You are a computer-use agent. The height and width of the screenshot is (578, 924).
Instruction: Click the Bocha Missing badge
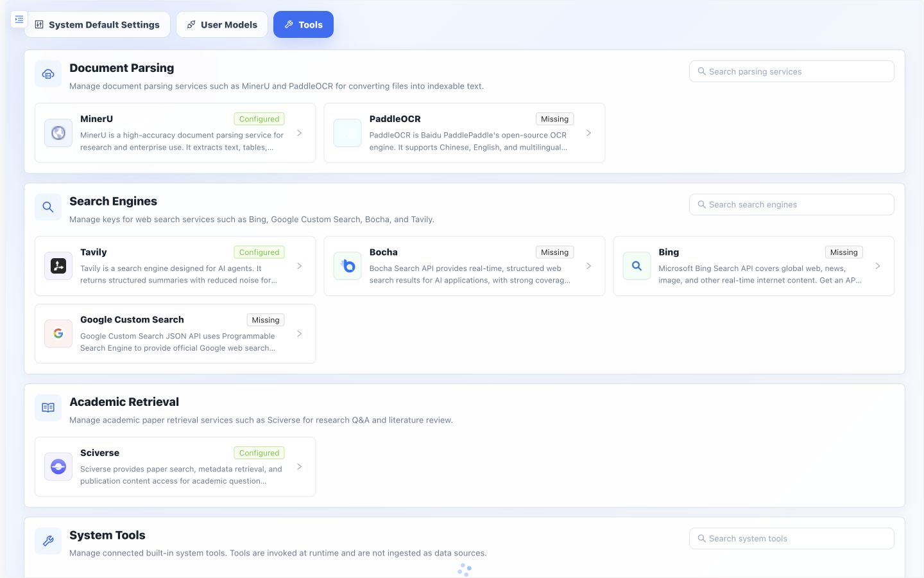(x=554, y=252)
